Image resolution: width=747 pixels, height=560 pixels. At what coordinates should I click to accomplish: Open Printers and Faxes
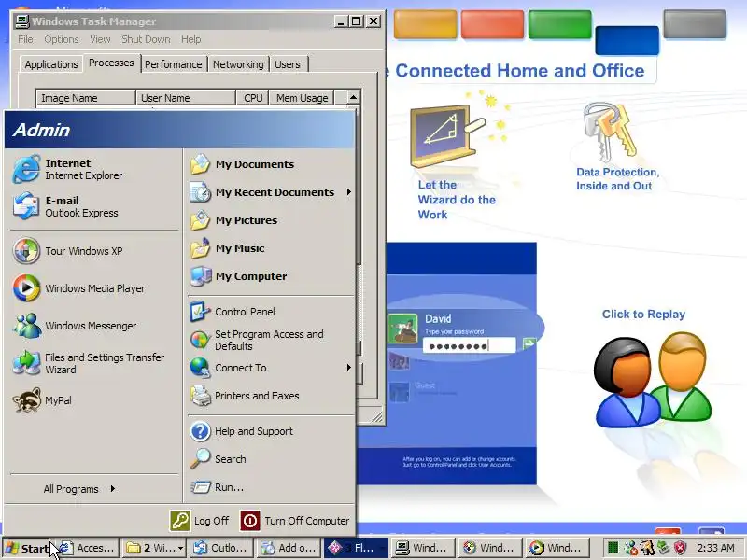pyautogui.click(x=271, y=396)
